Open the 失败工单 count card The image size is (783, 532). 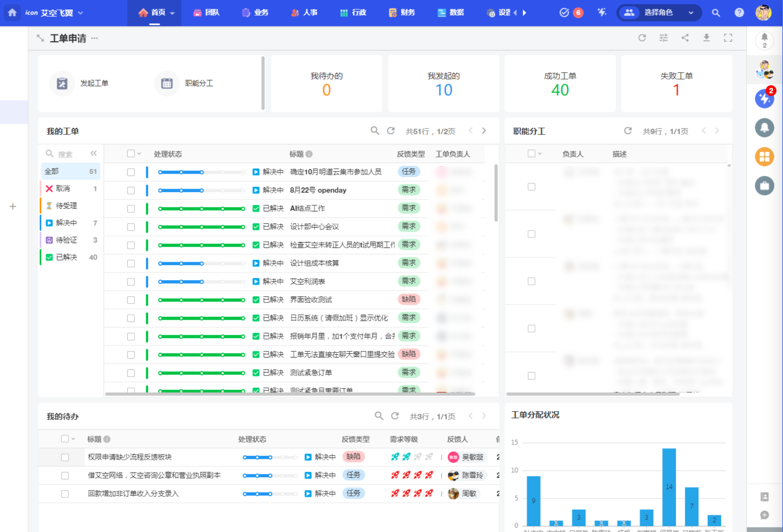pos(676,83)
